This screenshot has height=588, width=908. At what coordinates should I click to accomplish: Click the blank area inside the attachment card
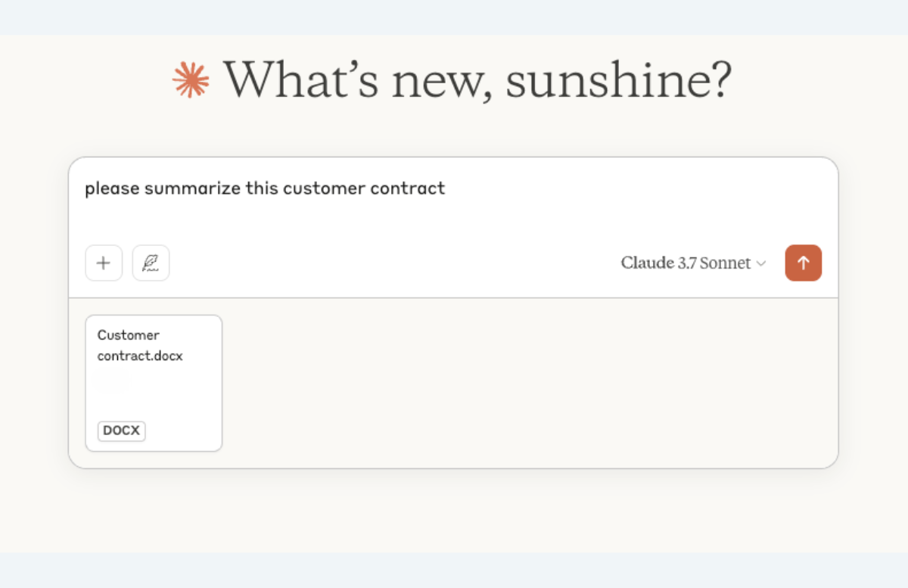click(154, 394)
